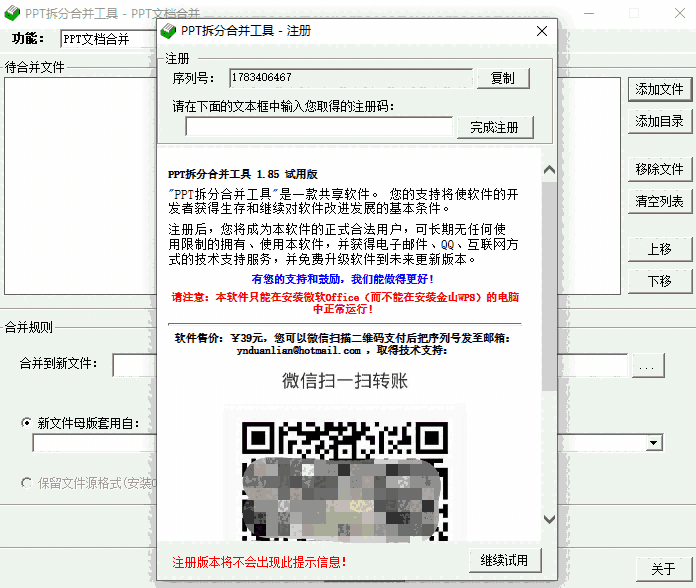
Task: Click the scroll down arrow in registration info
Action: pos(550,519)
